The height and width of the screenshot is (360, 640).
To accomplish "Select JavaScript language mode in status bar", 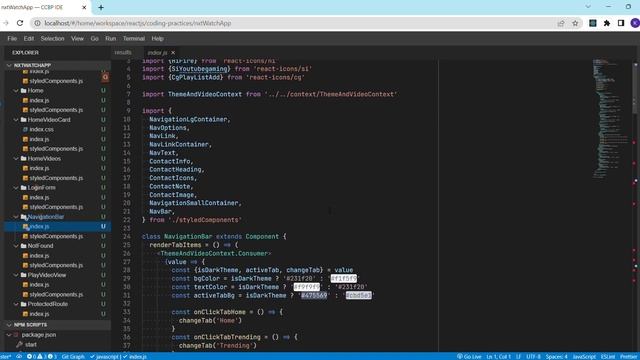I will click(584, 356).
